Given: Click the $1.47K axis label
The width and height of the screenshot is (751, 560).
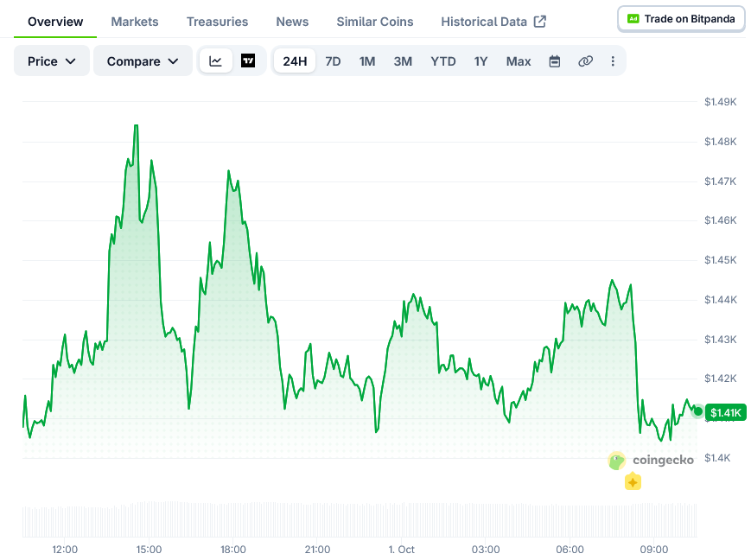Looking at the screenshot, I should point(721,181).
